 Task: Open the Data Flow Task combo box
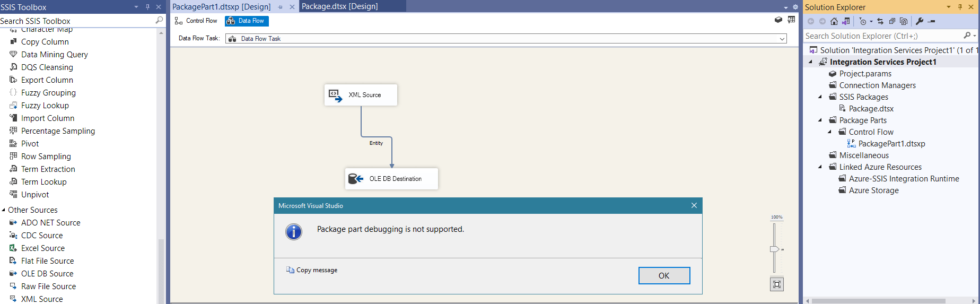(506, 39)
